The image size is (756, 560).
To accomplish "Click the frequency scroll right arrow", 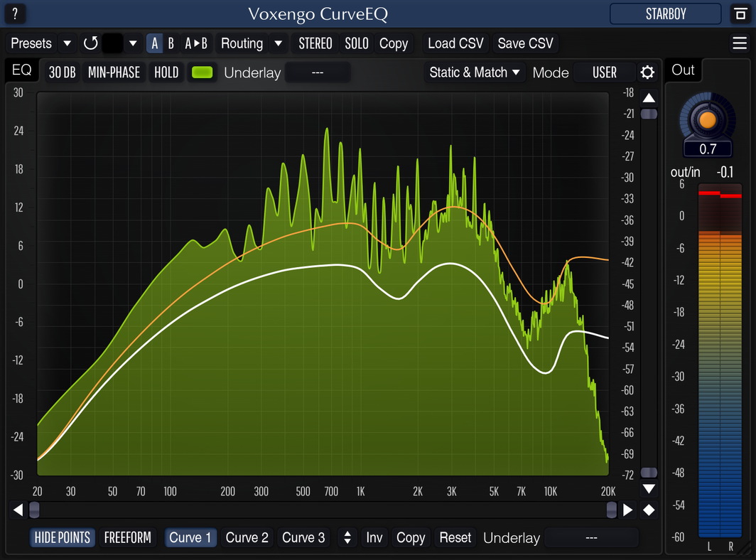I will click(628, 510).
